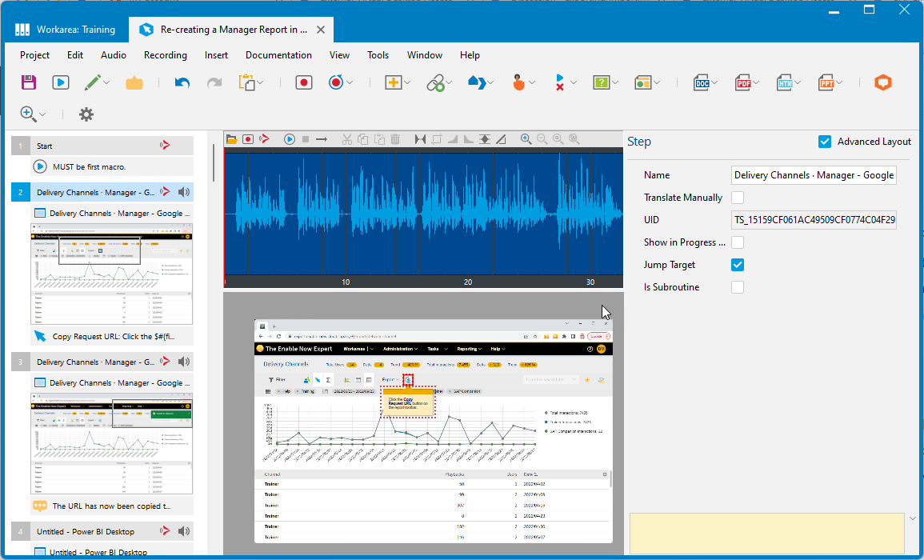Screen dimensions: 924x560
Task: Click the PDF export icon
Action: click(742, 82)
